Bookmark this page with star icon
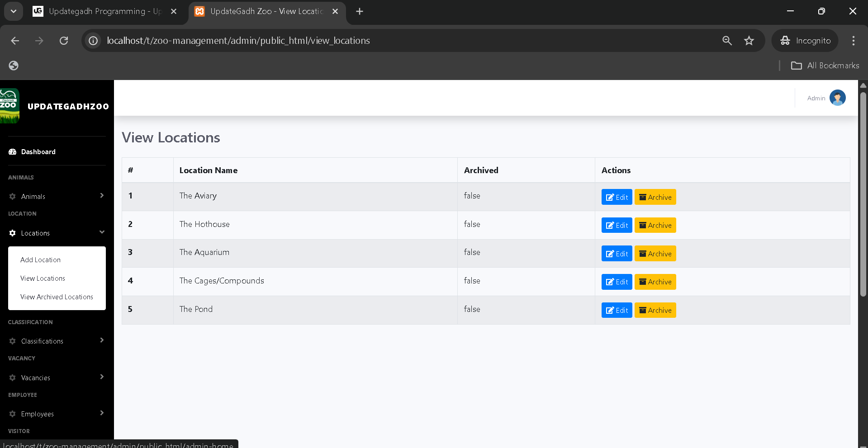Screen dimensions: 868x448 tap(749, 41)
